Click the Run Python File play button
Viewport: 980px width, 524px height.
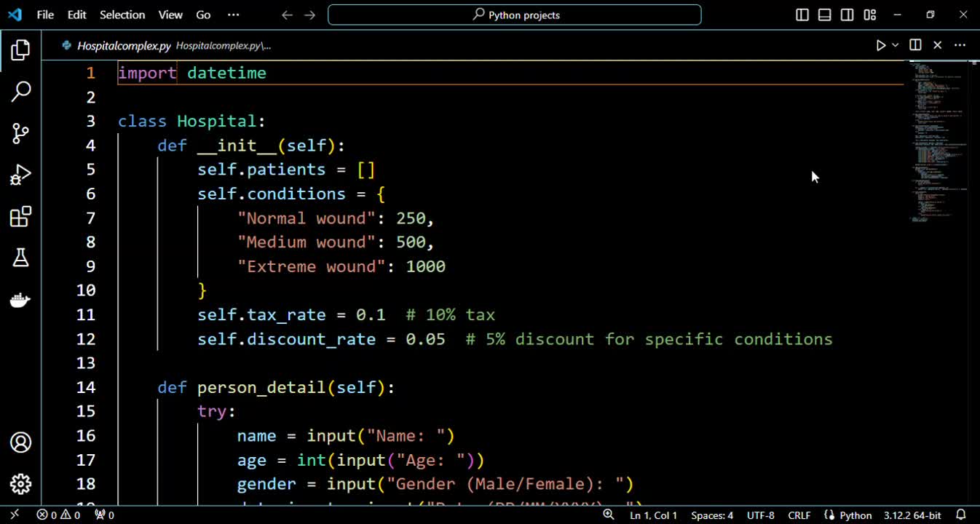pyautogui.click(x=881, y=45)
